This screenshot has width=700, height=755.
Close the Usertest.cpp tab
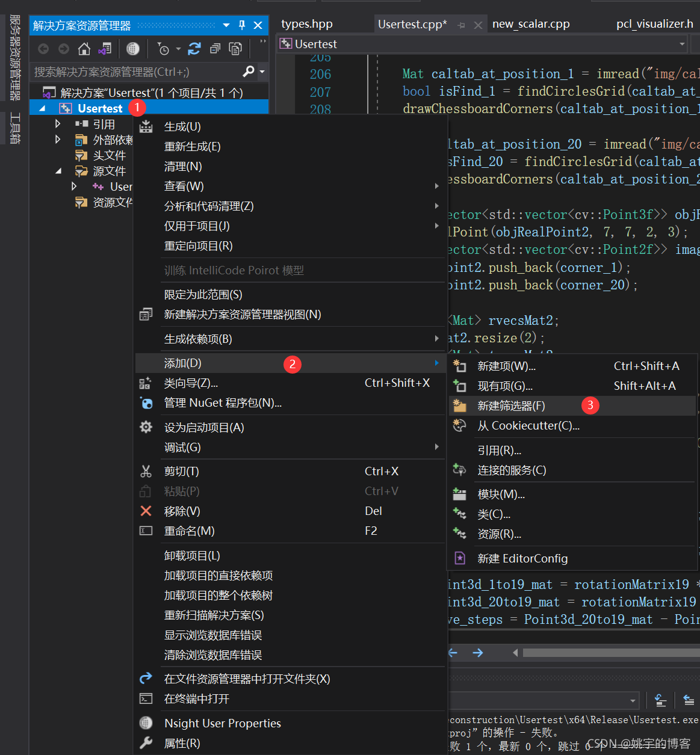478,25
